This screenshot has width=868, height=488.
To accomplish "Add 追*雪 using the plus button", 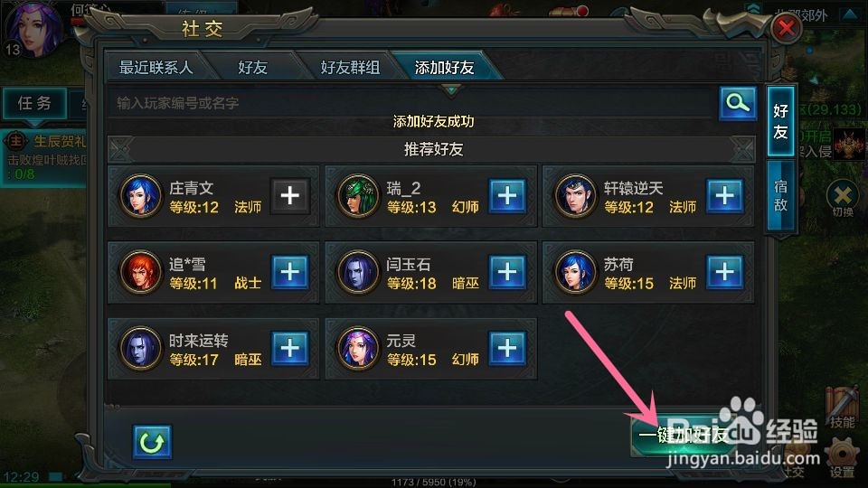I will (x=290, y=272).
